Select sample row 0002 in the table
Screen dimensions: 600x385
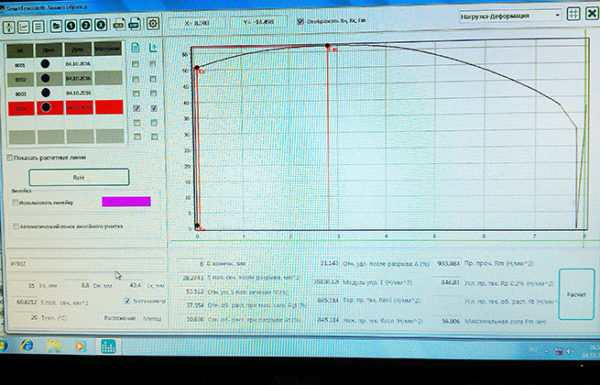(65, 79)
